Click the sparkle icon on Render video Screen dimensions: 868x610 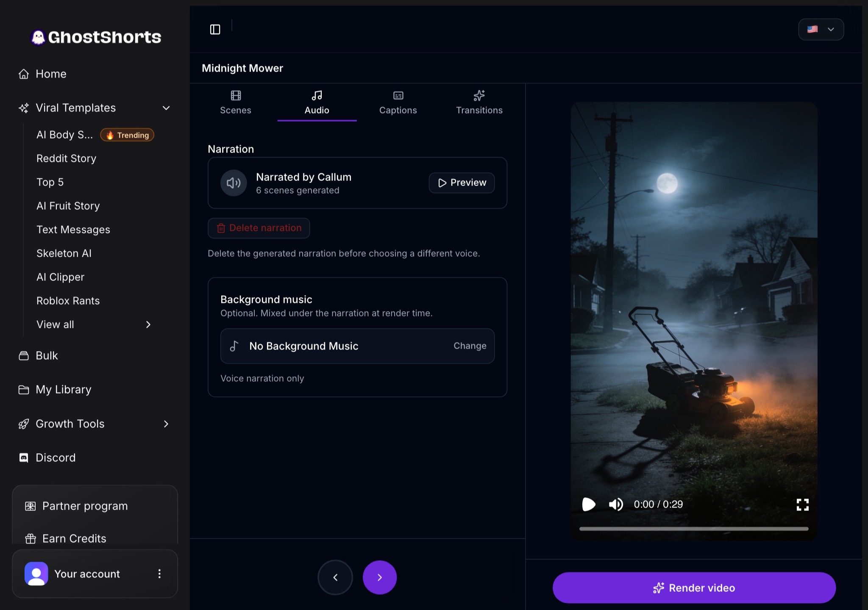659,588
